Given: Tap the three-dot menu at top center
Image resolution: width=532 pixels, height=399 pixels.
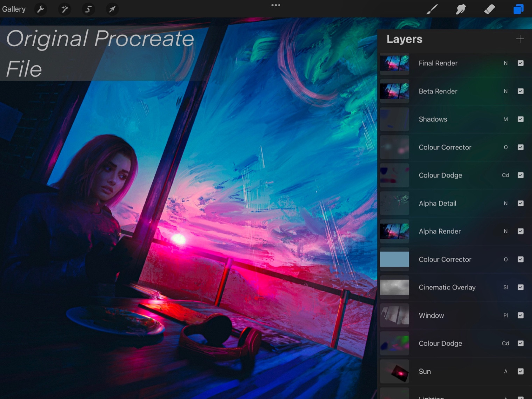Looking at the screenshot, I should tap(276, 5).
